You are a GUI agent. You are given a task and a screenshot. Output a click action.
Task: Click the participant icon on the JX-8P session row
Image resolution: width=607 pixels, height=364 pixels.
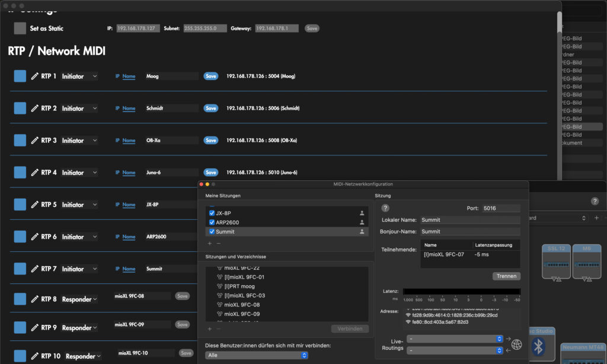pyautogui.click(x=362, y=213)
